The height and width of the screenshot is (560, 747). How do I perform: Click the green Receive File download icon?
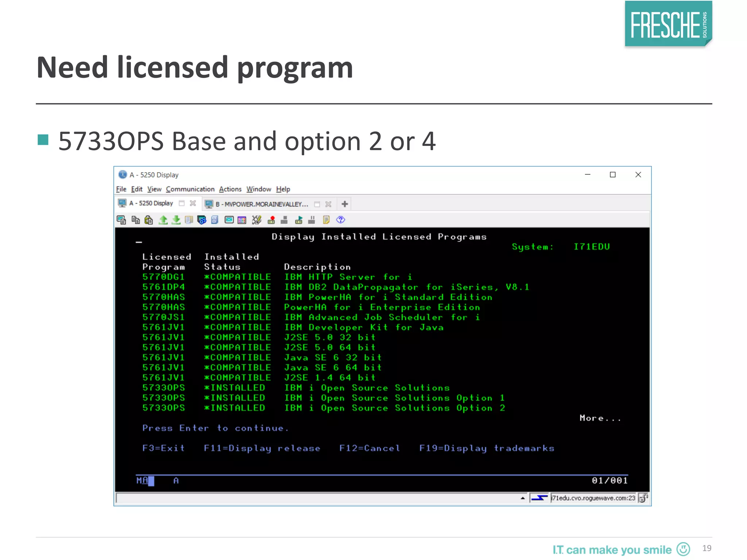click(x=176, y=220)
